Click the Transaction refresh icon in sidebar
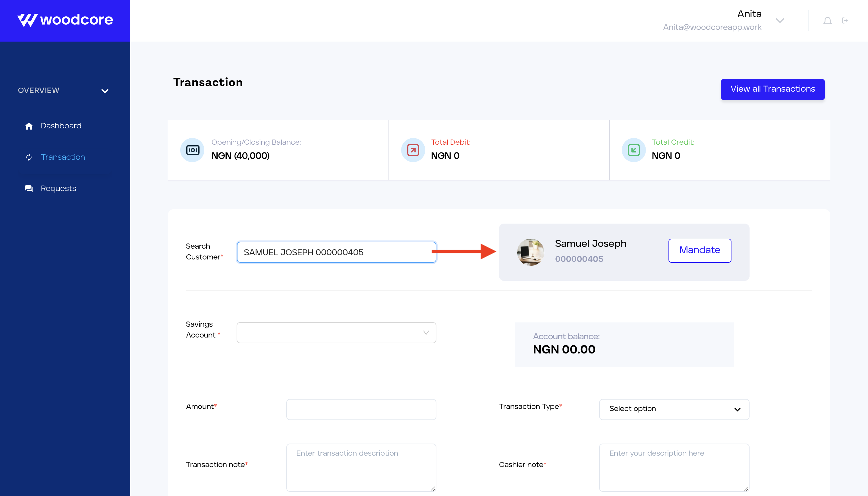The image size is (868, 496). point(29,157)
